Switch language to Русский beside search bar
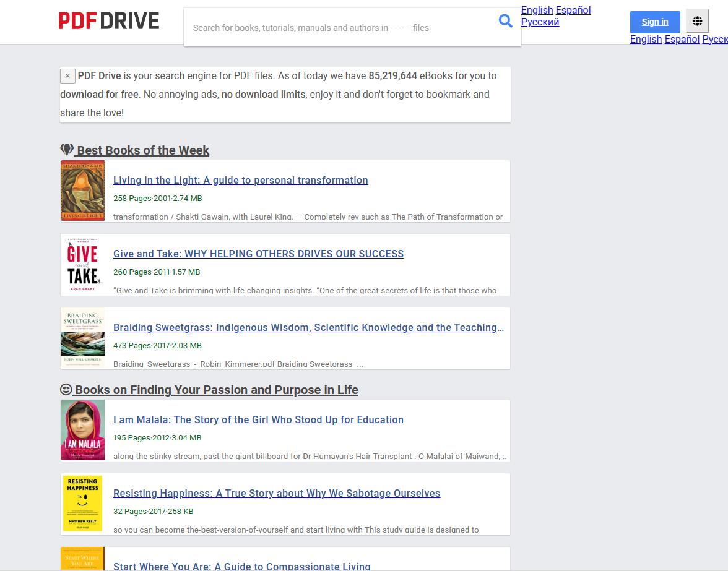 (x=540, y=22)
